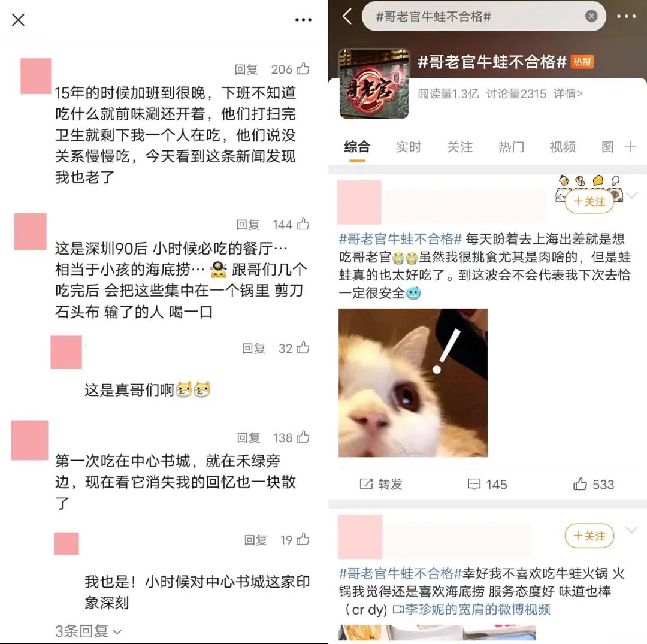Viewport: 647px width, 644px height.
Task: Open the three-dot menu beside search bar
Action: 627,17
